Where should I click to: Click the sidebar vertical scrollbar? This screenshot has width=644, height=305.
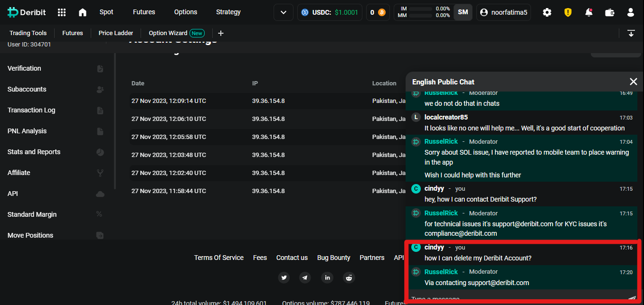pyautogui.click(x=115, y=121)
